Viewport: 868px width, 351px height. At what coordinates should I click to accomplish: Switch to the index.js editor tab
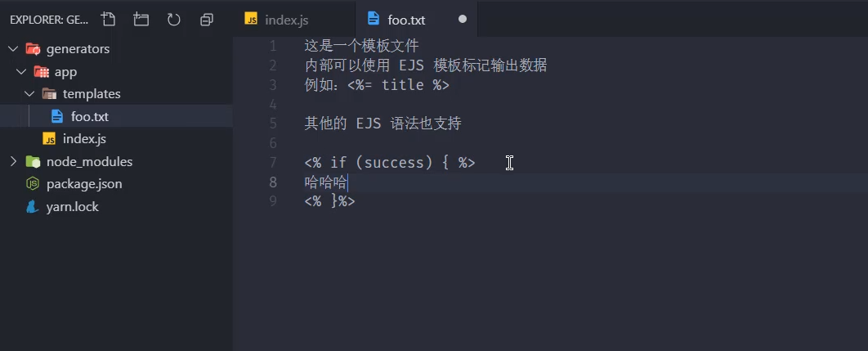(x=287, y=19)
